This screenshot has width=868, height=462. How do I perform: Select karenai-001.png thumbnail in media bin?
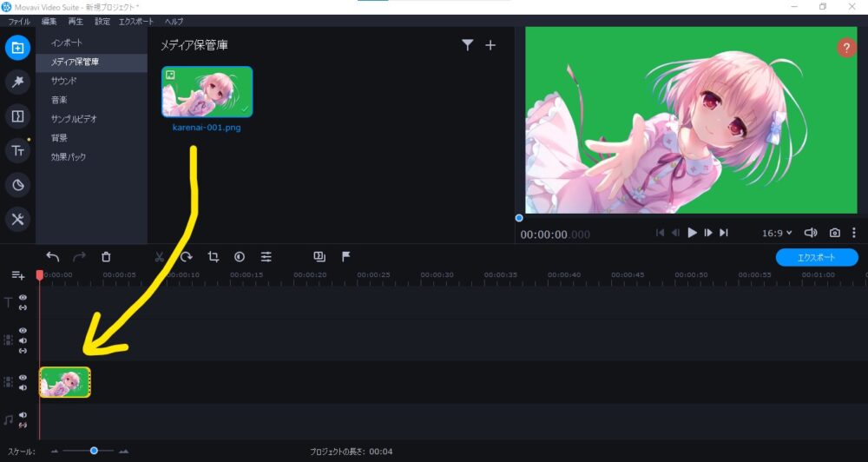pos(207,92)
